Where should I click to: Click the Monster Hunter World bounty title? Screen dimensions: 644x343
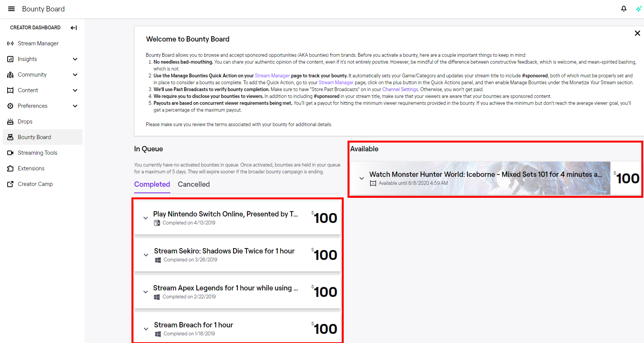(x=485, y=175)
